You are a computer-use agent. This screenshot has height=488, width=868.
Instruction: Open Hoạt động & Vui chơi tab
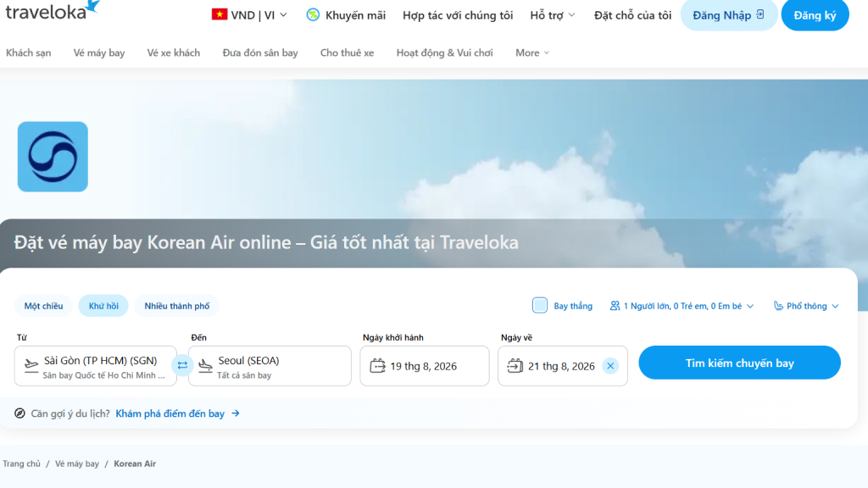[x=444, y=53]
